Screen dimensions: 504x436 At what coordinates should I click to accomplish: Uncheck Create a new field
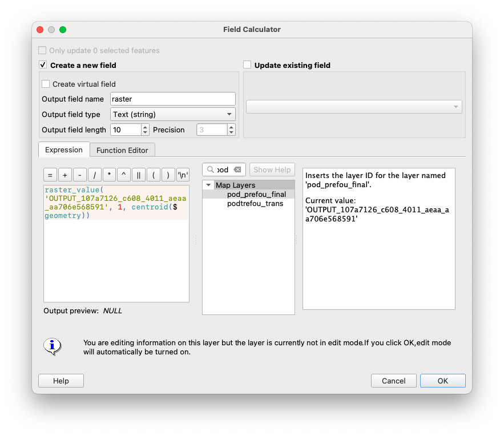click(43, 65)
